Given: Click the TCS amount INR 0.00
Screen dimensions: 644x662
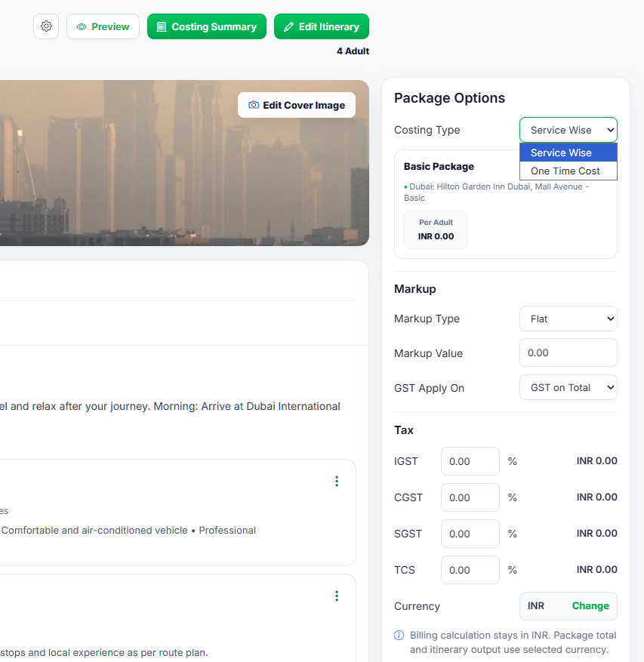Looking at the screenshot, I should pyautogui.click(x=596, y=570).
